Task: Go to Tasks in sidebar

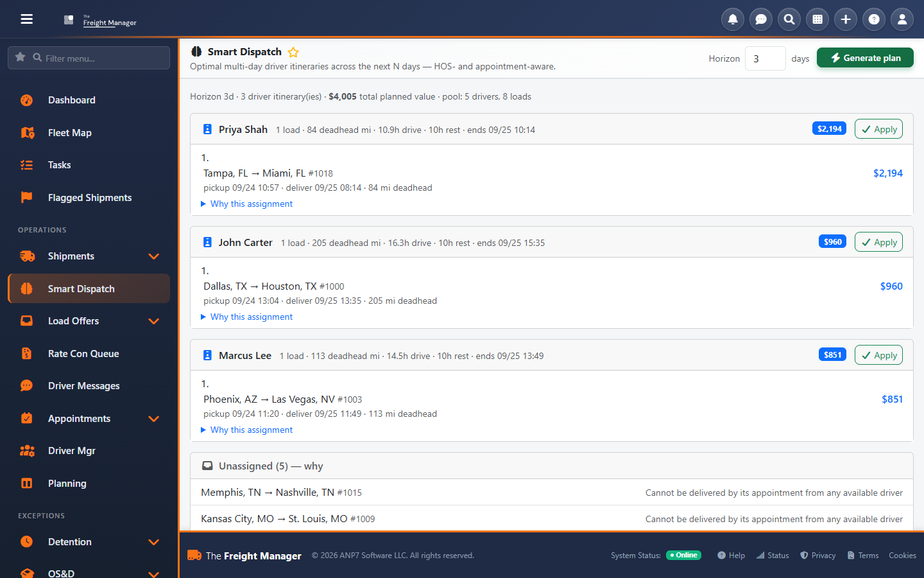Action: (x=89, y=165)
